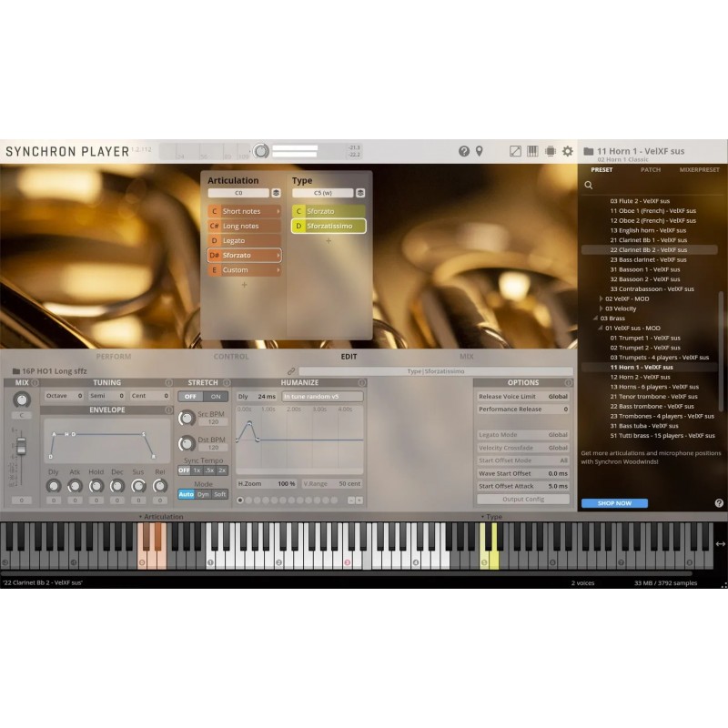
Task: Enable STRETCH by clicking ON
Action: [x=215, y=398]
